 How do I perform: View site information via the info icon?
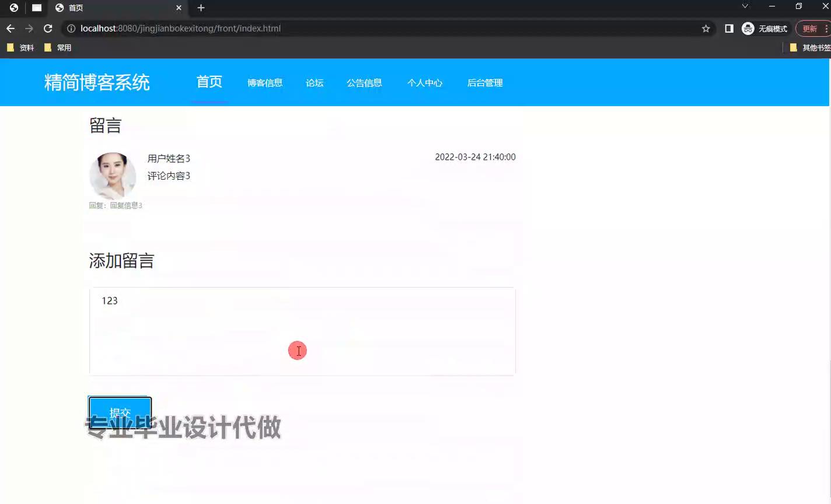70,28
